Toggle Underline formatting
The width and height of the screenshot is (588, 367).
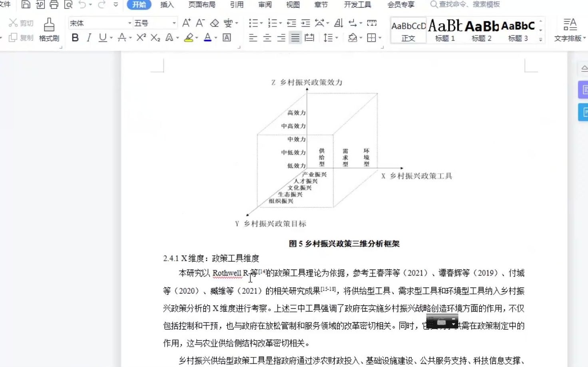(x=103, y=38)
